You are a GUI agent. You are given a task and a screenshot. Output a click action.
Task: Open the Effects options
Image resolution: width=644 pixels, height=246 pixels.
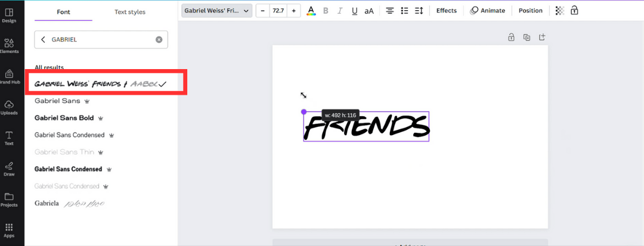point(446,11)
